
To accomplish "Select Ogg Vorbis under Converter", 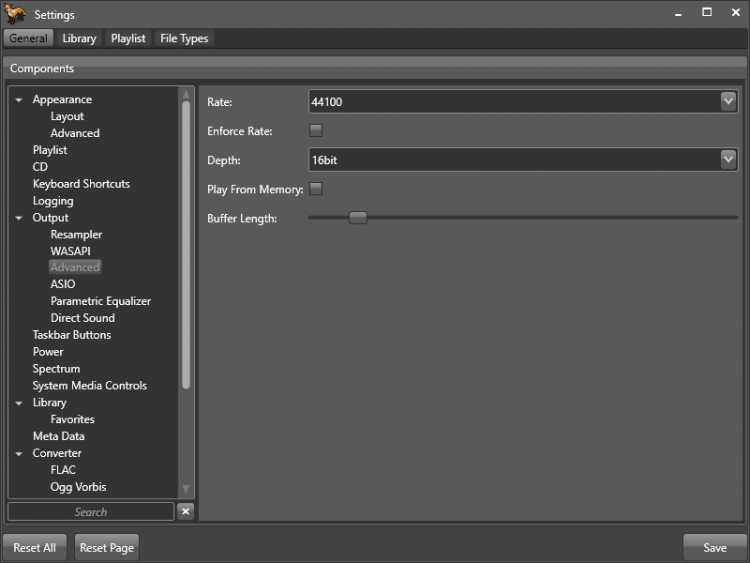I will point(78,486).
